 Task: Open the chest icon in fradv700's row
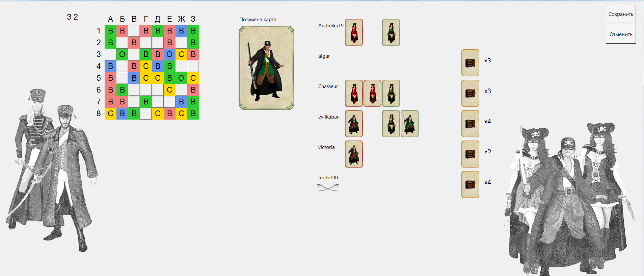click(x=470, y=184)
